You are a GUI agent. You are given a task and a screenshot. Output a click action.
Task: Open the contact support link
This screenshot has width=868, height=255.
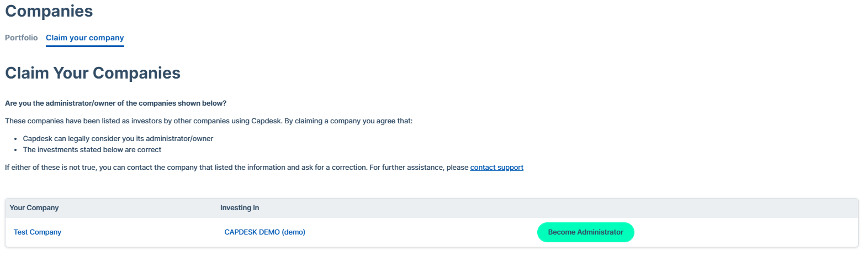[496, 167]
